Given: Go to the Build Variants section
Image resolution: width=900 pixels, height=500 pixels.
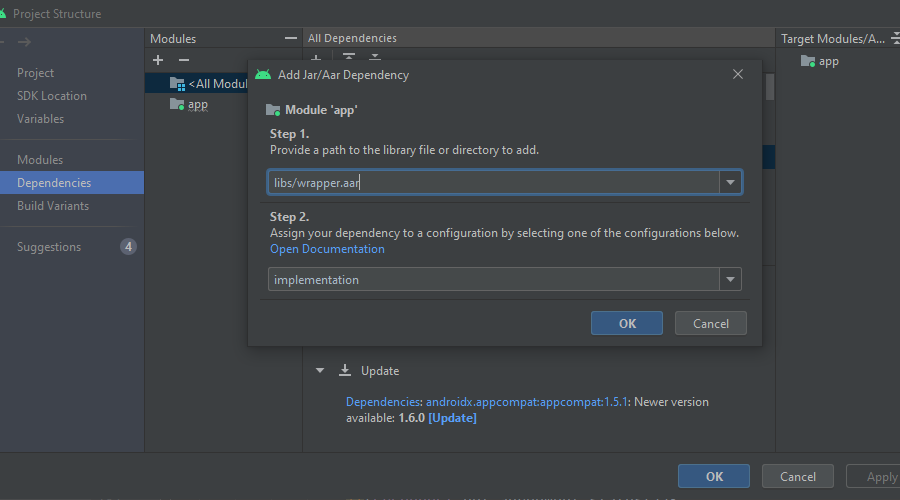Looking at the screenshot, I should (x=53, y=206).
